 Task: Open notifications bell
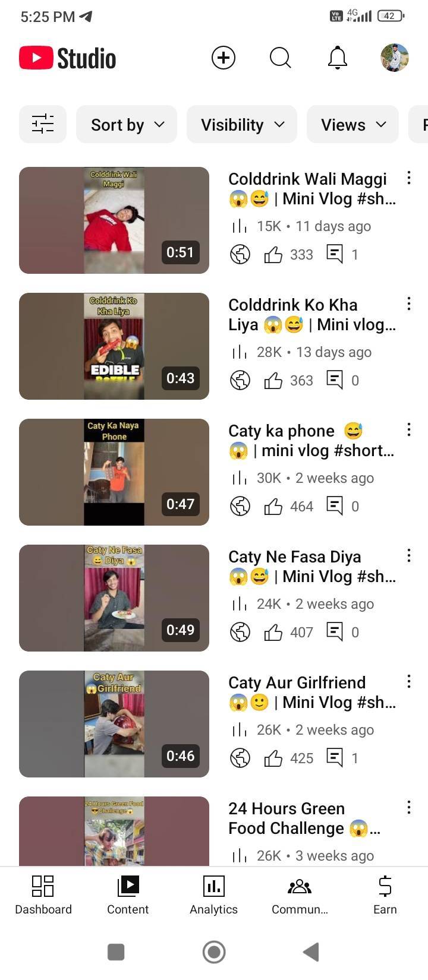pyautogui.click(x=337, y=58)
